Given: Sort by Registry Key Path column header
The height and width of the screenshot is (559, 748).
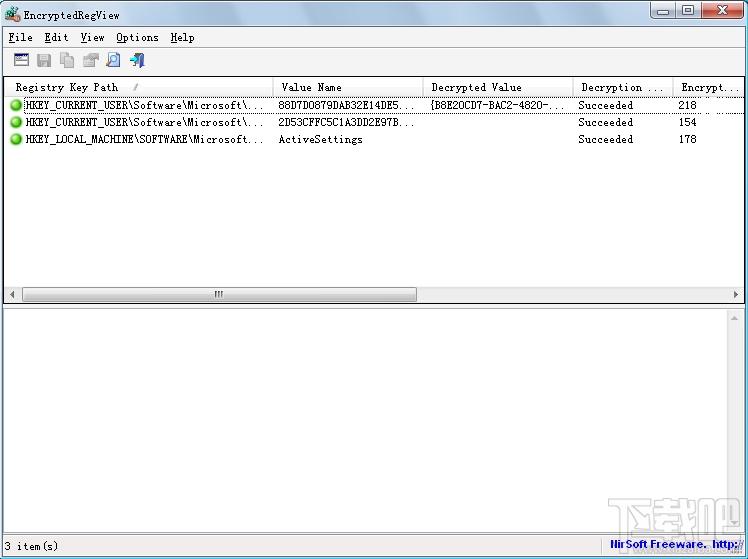Looking at the screenshot, I should 139,87.
